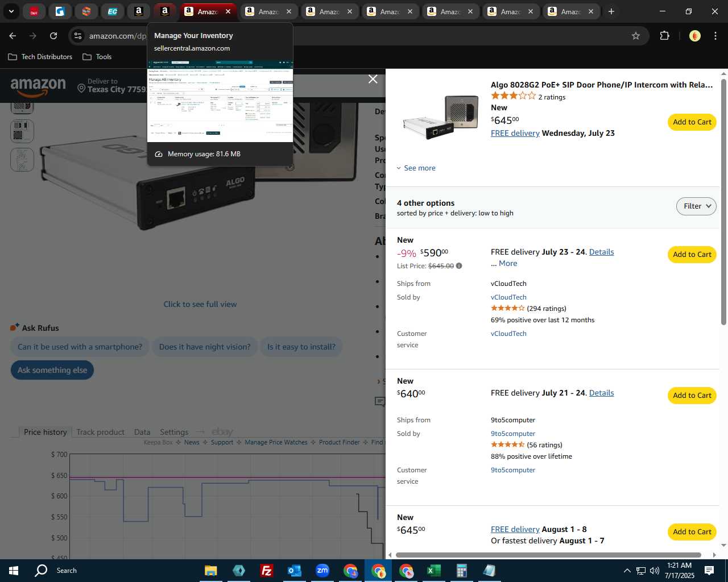Click FREE delivery link for Wednesday, July 23
The image size is (728, 582).
point(515,133)
